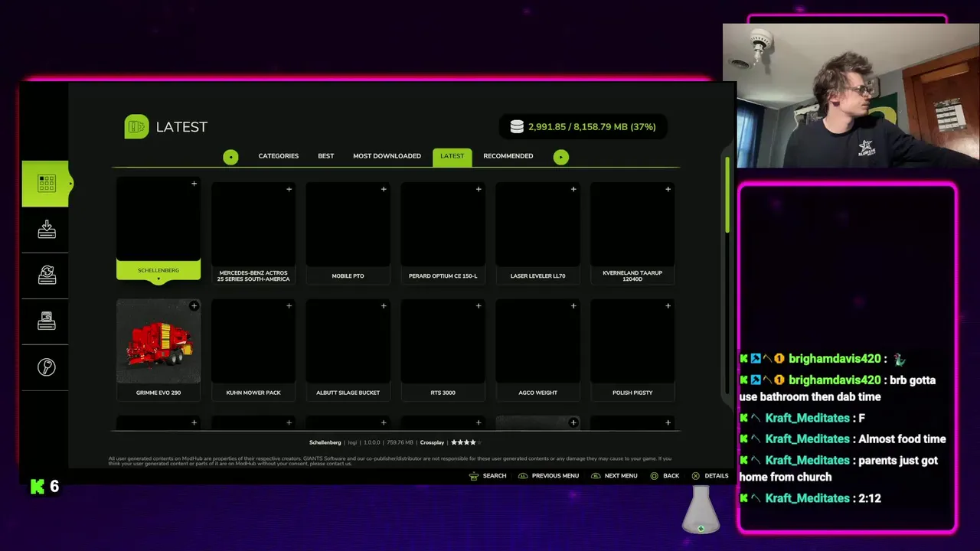Switch to the Best tab
This screenshot has width=980, height=551.
[326, 156]
